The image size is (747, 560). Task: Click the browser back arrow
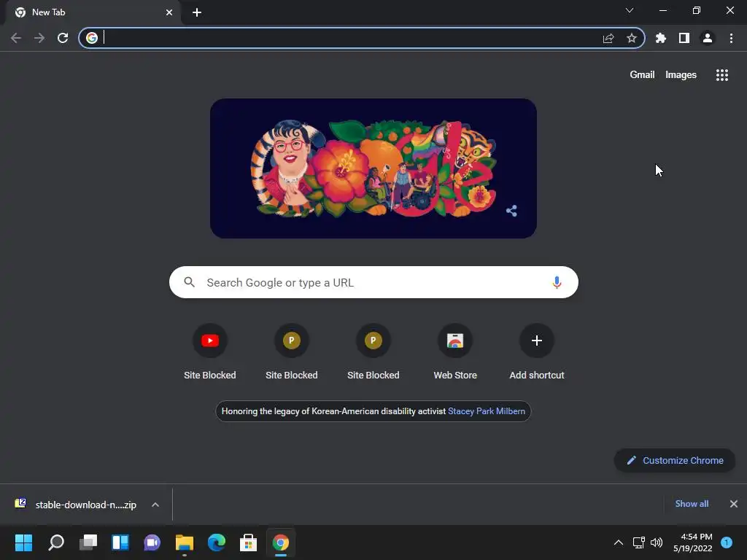point(16,38)
